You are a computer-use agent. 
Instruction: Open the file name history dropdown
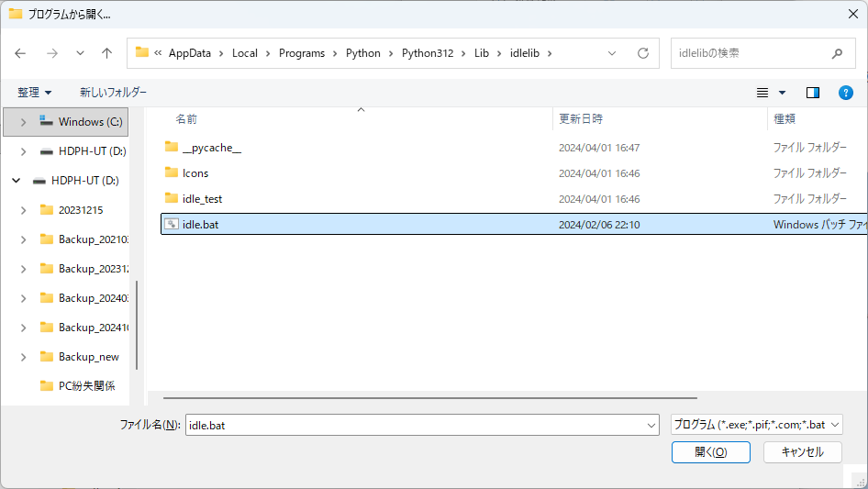point(651,425)
